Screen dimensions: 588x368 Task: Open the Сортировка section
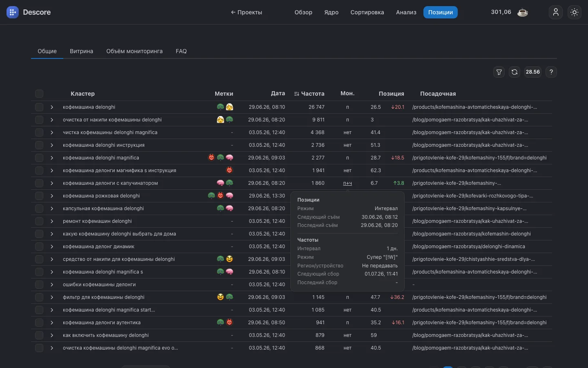[367, 12]
